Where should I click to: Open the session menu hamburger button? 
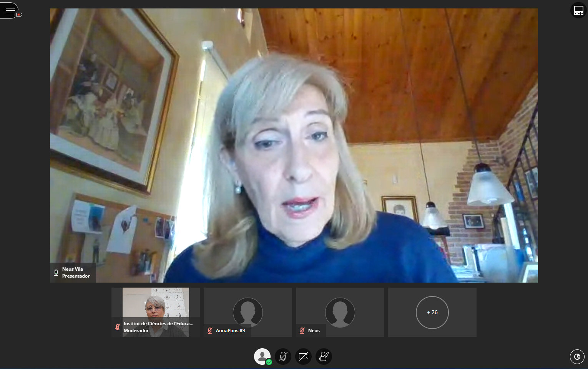(x=8, y=10)
